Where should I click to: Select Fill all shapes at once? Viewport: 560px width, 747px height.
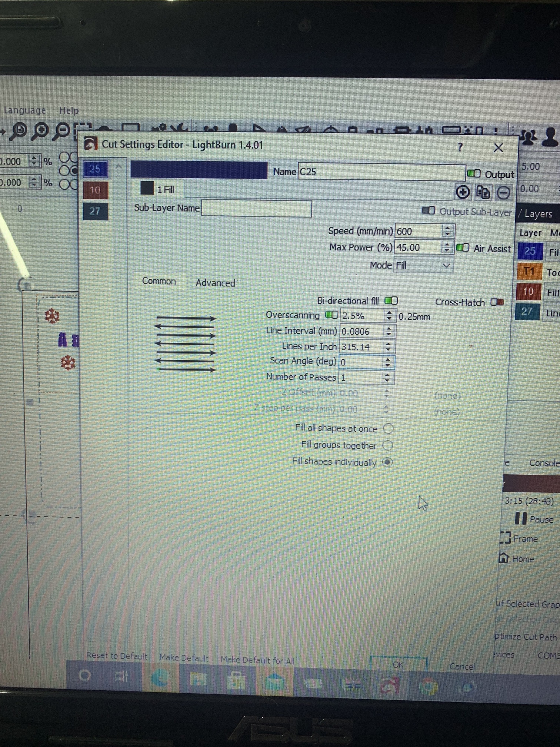[x=388, y=429]
